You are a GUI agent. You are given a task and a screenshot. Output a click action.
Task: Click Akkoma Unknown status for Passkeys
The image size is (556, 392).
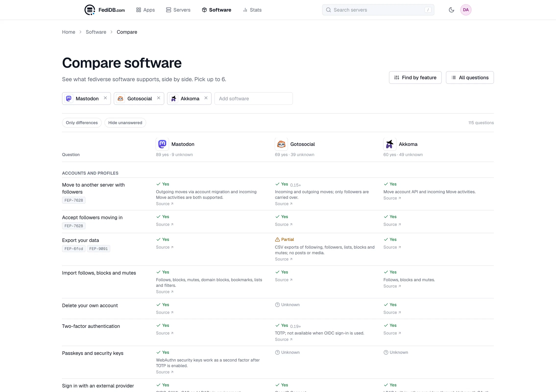click(396, 352)
